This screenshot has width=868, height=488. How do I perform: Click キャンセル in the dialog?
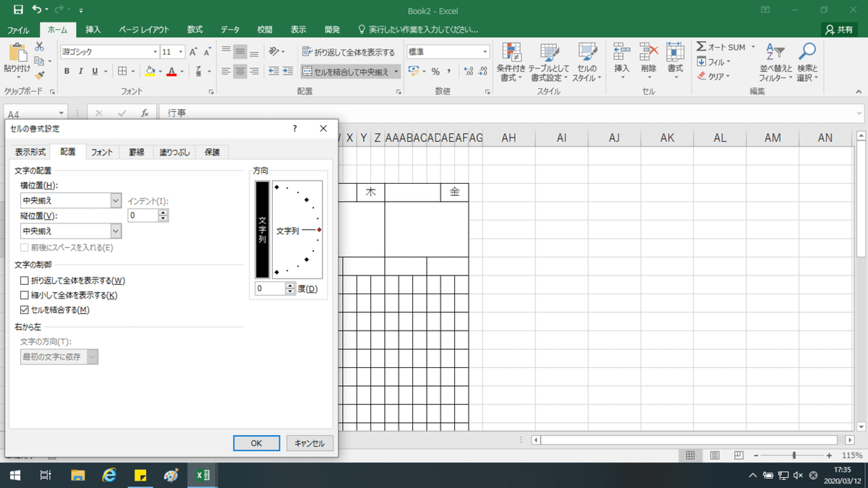click(x=310, y=443)
